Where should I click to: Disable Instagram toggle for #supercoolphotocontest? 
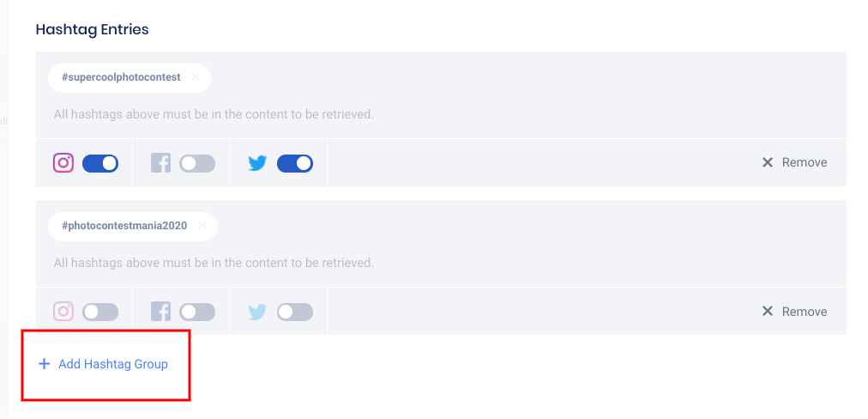click(100, 163)
